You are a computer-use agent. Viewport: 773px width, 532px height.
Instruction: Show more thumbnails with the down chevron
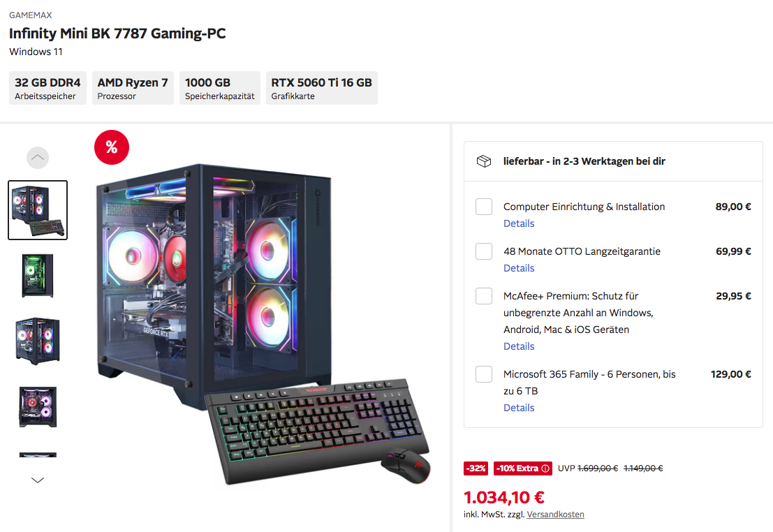click(38, 480)
